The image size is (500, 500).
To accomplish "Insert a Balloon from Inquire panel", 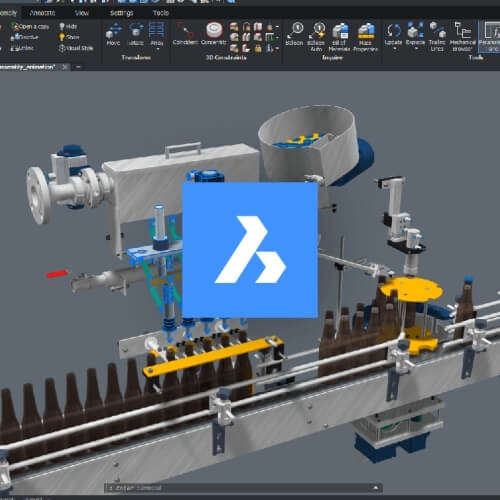I will coord(295,34).
